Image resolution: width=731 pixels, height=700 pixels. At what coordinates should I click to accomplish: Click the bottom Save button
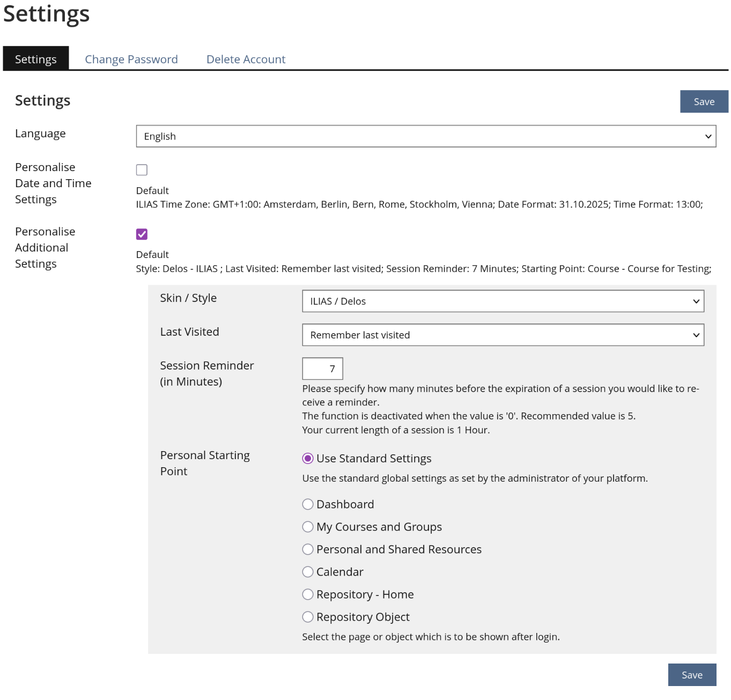[x=692, y=675]
